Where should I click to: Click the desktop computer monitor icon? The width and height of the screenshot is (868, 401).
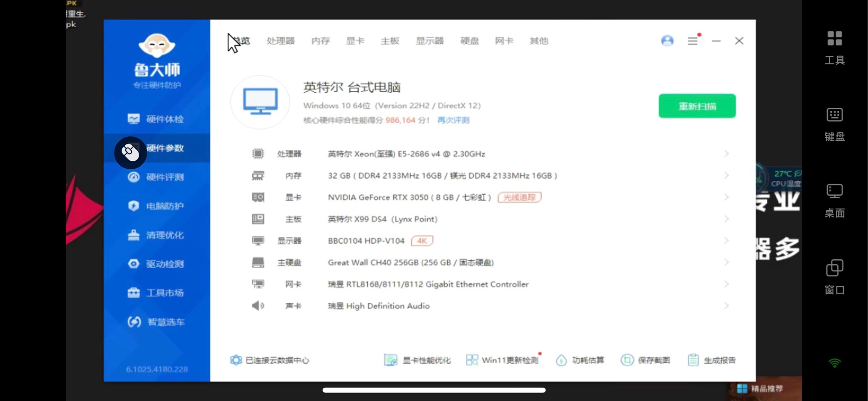point(260,102)
